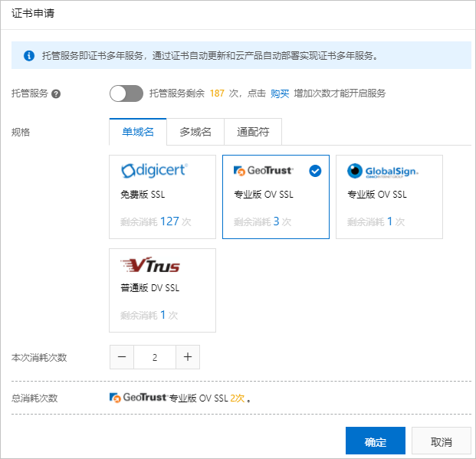476x459 pixels.
Task: Switch to the 多域名 tab
Action: click(x=195, y=132)
